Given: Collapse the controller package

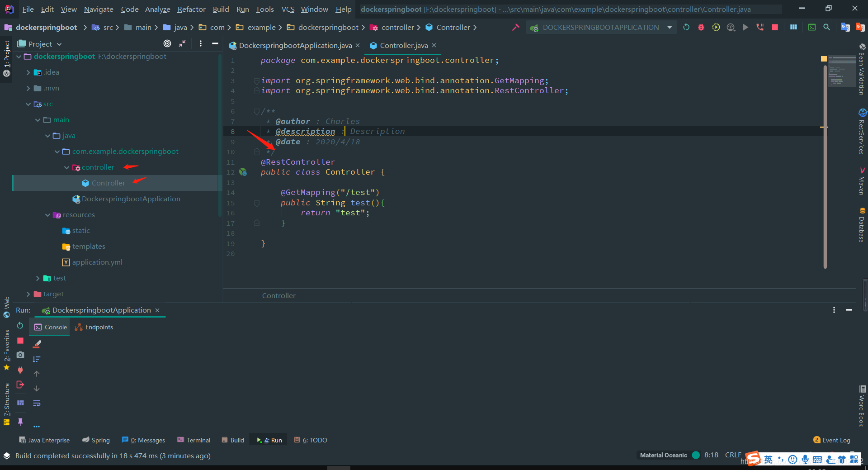Looking at the screenshot, I should 66,167.
